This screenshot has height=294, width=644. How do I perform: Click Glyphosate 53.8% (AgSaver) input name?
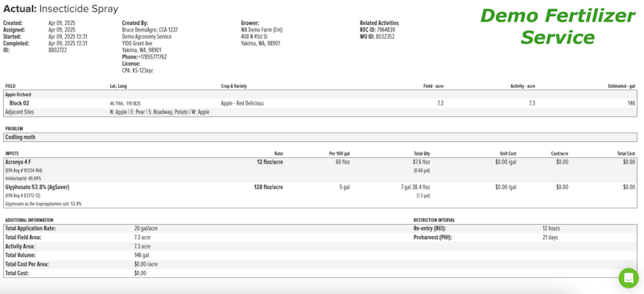pos(37,187)
